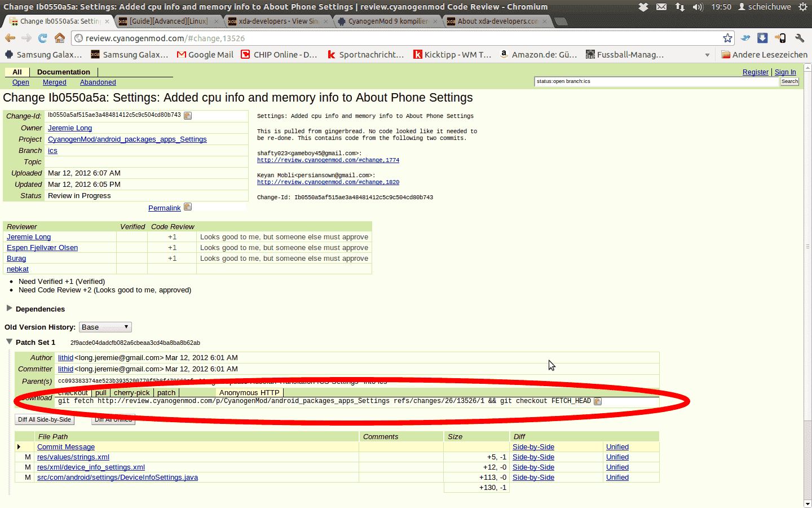The height and width of the screenshot is (508, 812).
Task: Bookmark this page with the star icon
Action: coord(727,38)
